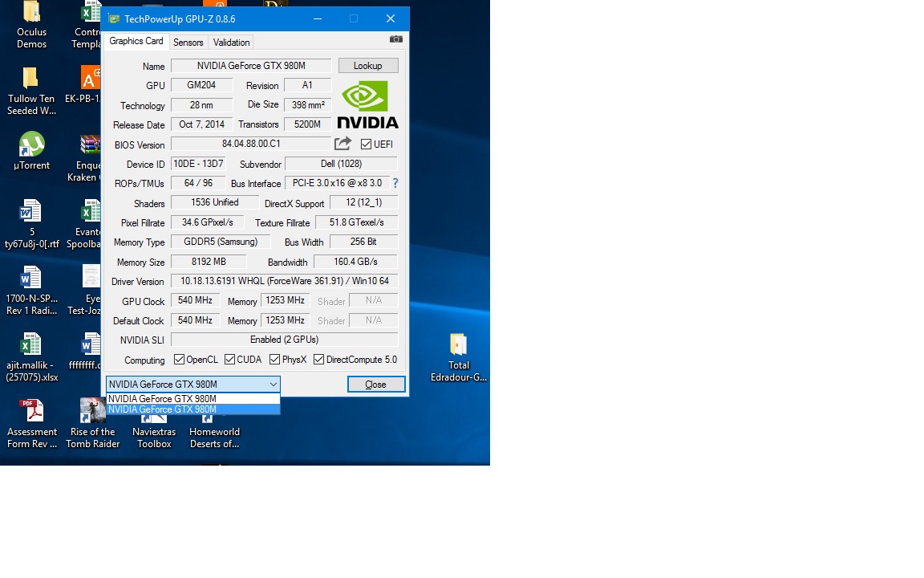Screen dimensions: 924x578
Task: Switch to the Sensors tab
Action: tap(188, 43)
